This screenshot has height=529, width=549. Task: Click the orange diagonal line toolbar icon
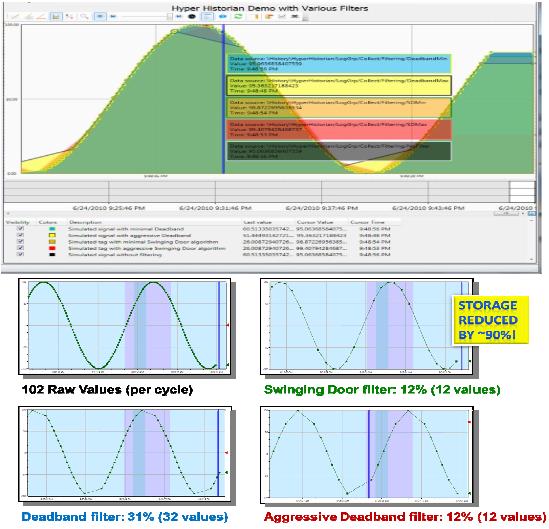pos(41,16)
